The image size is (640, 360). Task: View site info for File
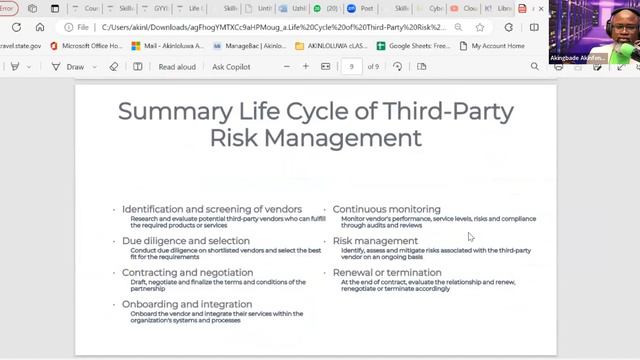(77, 27)
